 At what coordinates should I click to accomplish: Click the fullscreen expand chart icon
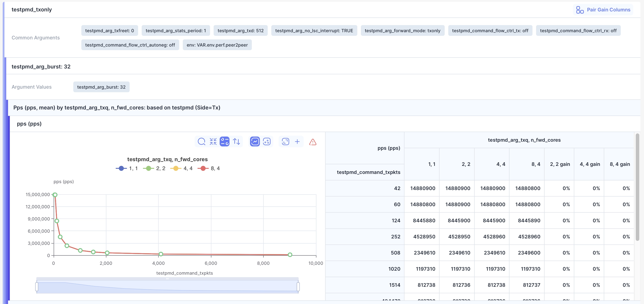click(x=285, y=141)
